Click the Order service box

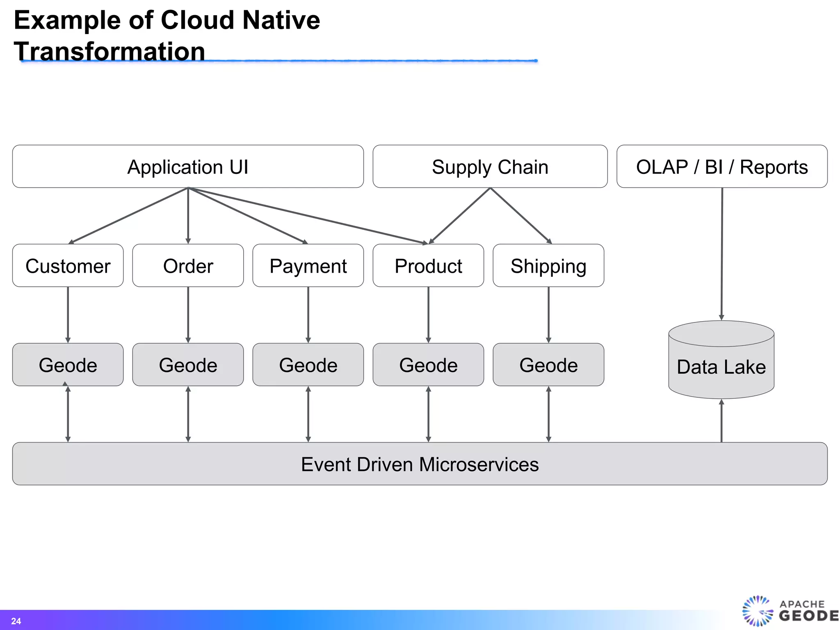(x=188, y=266)
